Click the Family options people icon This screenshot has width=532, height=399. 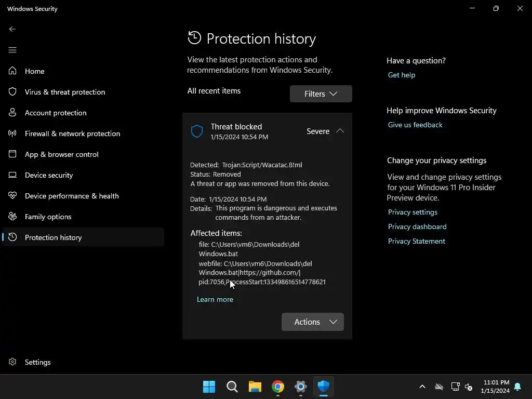[12, 216]
